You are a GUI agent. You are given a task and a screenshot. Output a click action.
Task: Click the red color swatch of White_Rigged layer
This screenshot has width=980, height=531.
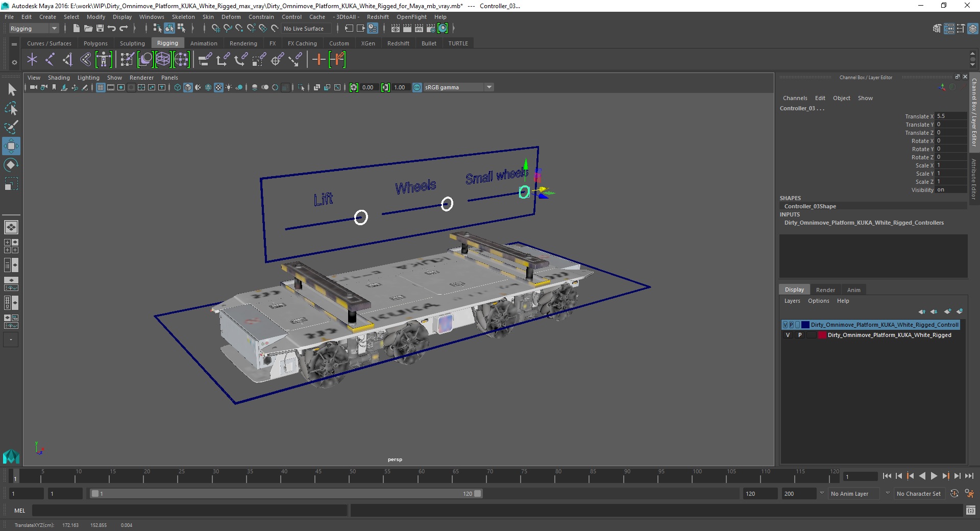(822, 335)
